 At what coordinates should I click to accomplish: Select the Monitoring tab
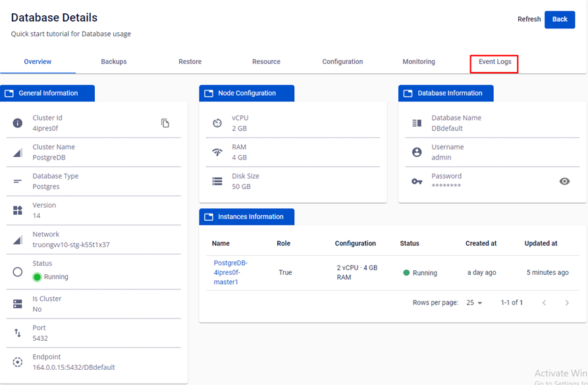419,61
